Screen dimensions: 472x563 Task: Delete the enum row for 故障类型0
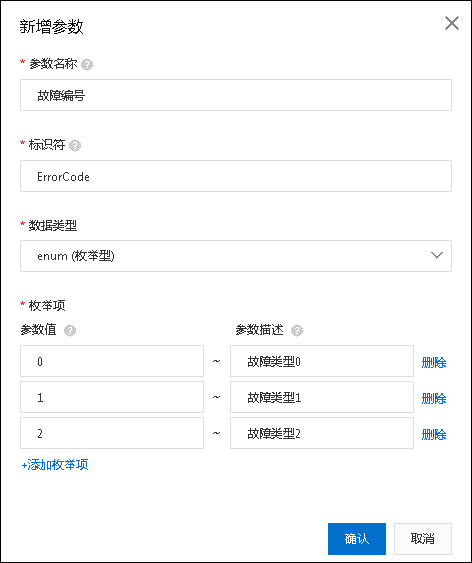click(x=434, y=363)
